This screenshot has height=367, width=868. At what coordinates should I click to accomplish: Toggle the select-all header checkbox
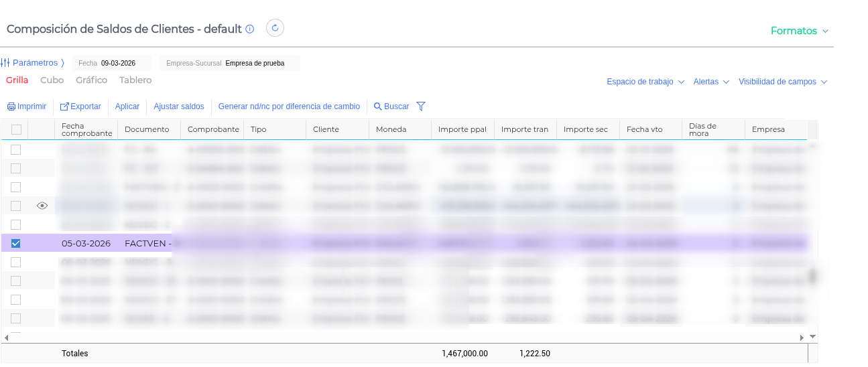pos(16,129)
